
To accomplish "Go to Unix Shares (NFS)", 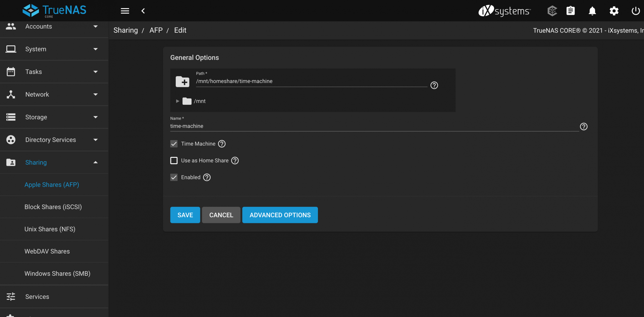I will 50,229.
